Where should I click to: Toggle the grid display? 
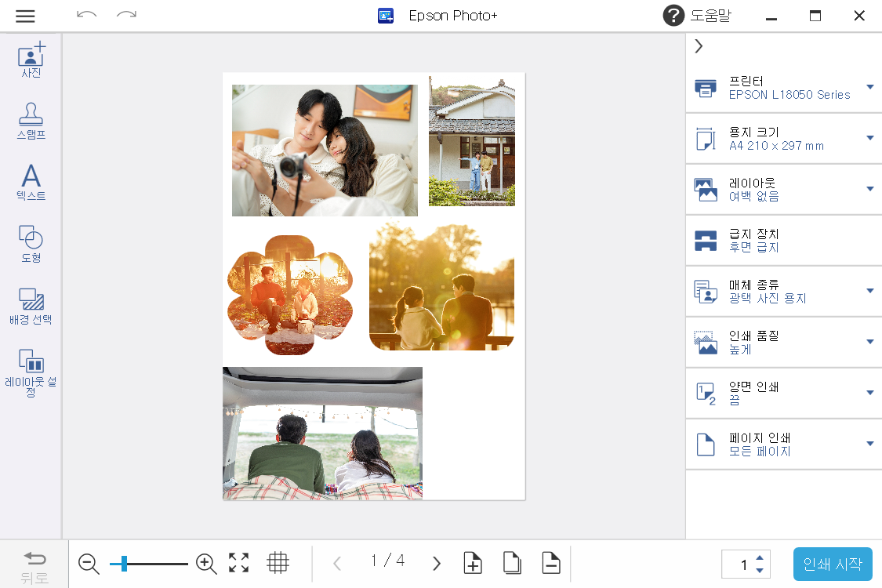click(x=278, y=563)
